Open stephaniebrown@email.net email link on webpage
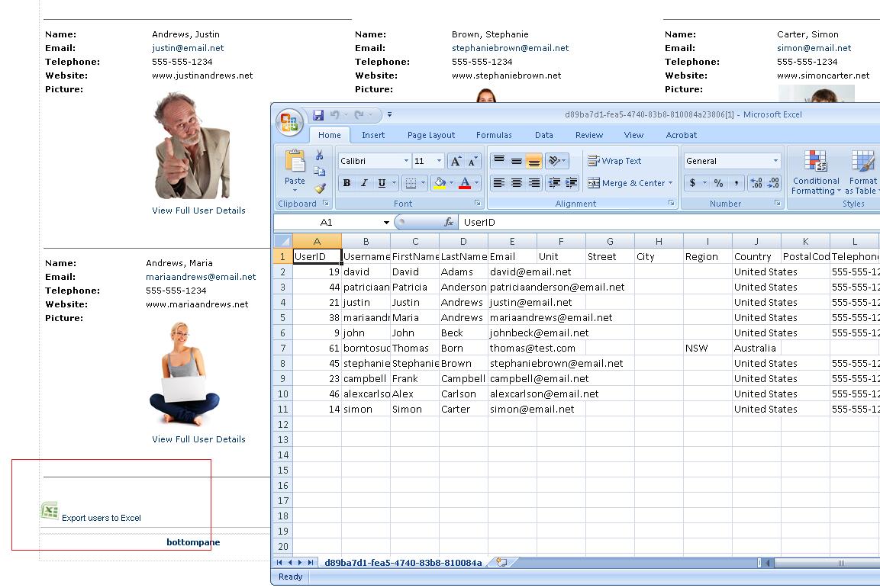The image size is (880, 588). click(510, 48)
